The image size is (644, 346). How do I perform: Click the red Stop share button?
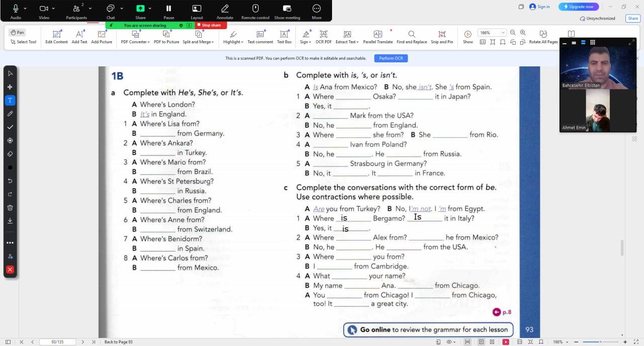coord(211,25)
